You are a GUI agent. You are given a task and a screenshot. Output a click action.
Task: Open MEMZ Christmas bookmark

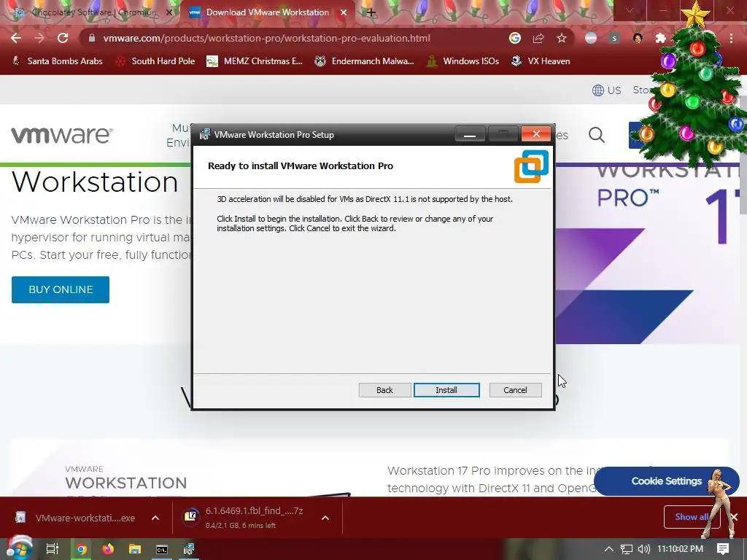tap(255, 61)
